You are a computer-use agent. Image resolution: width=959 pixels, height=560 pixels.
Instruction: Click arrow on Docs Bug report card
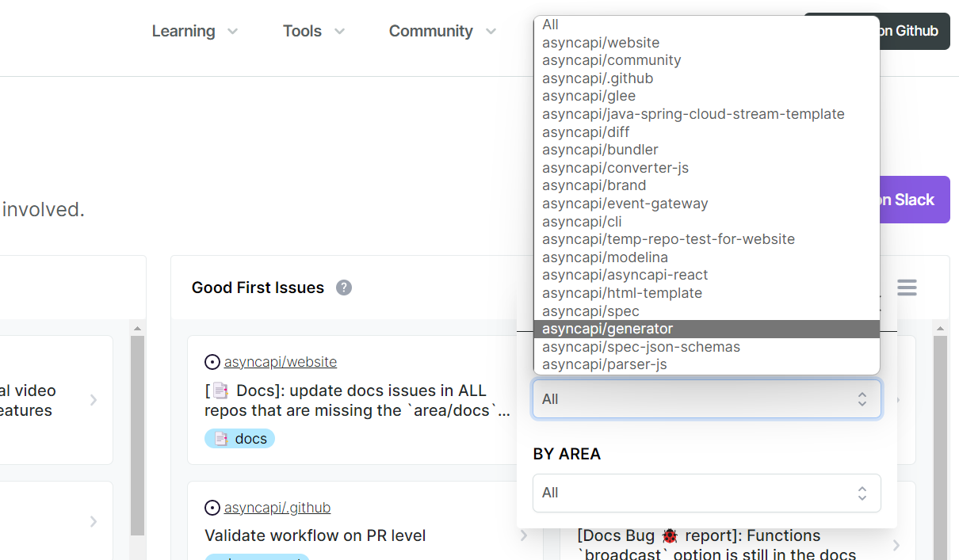[896, 545]
